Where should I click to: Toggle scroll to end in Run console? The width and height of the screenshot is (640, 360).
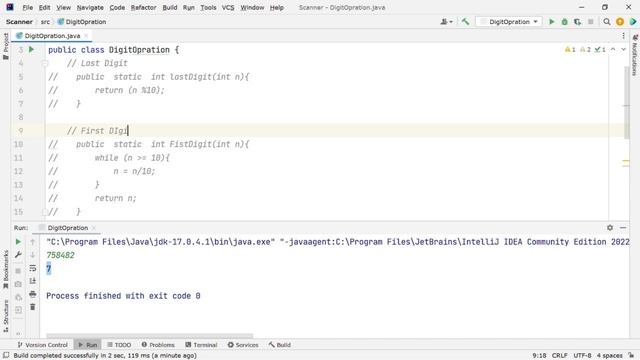[33, 281]
